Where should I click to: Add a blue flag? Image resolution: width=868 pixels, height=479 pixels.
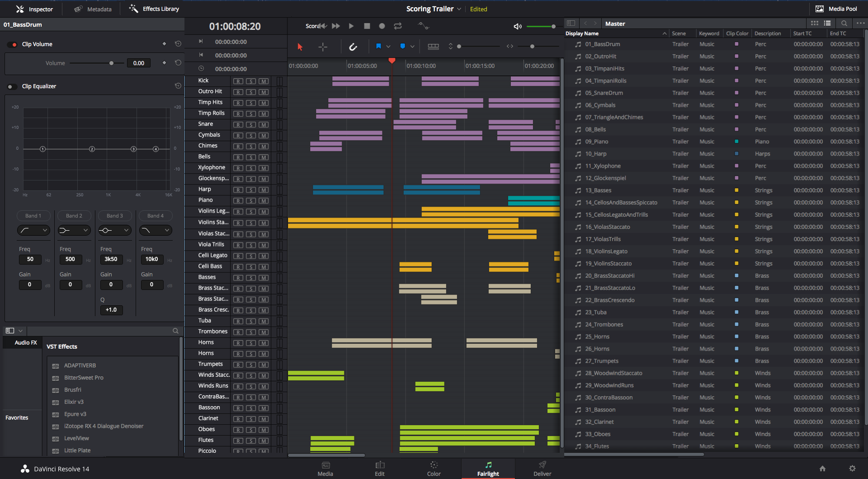378,46
